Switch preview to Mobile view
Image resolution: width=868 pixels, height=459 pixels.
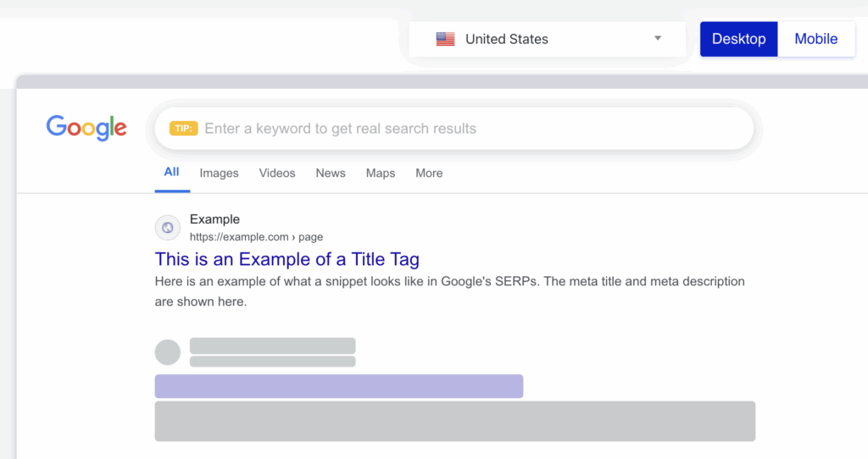816,39
